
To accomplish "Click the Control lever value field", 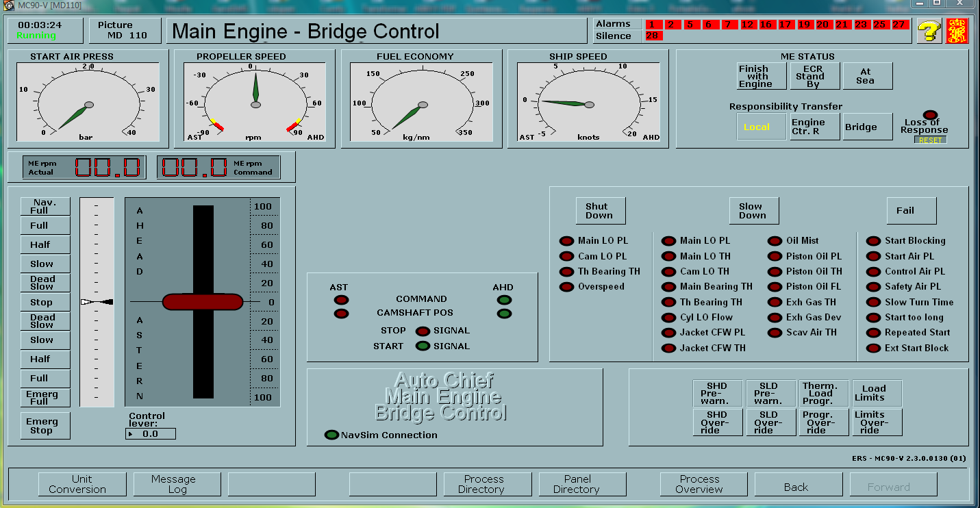I will tap(151, 434).
